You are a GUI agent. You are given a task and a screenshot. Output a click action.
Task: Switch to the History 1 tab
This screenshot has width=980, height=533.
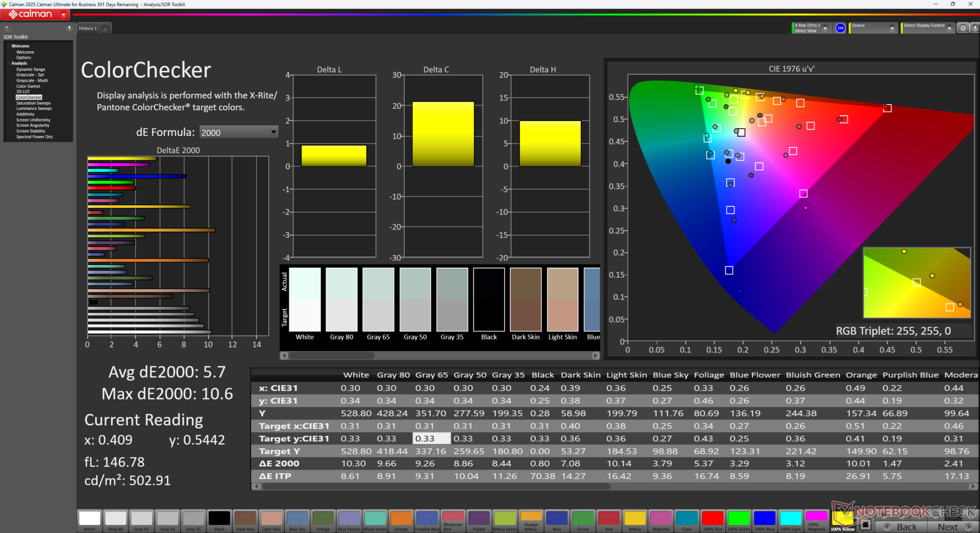pos(87,29)
